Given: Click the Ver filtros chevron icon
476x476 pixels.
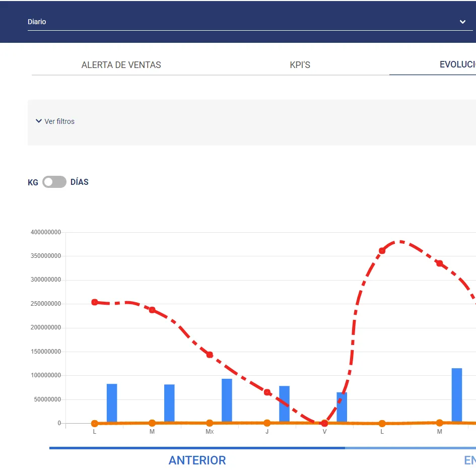Looking at the screenshot, I should click(38, 121).
